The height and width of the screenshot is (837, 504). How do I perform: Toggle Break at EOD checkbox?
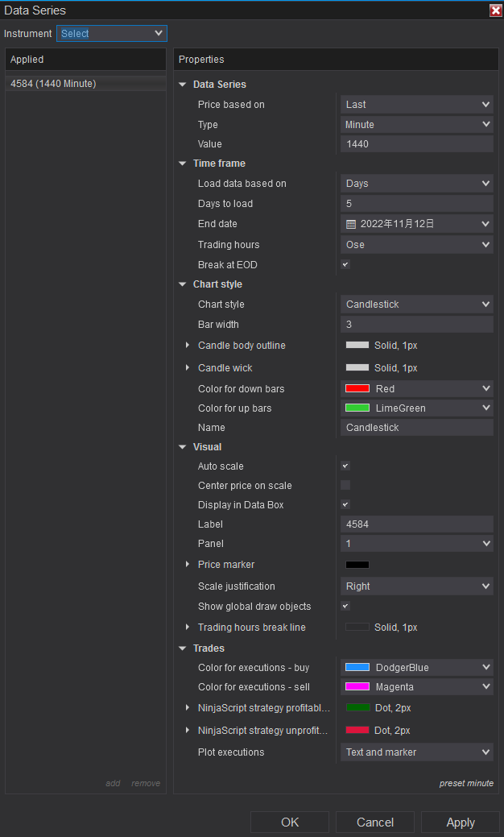click(x=345, y=264)
